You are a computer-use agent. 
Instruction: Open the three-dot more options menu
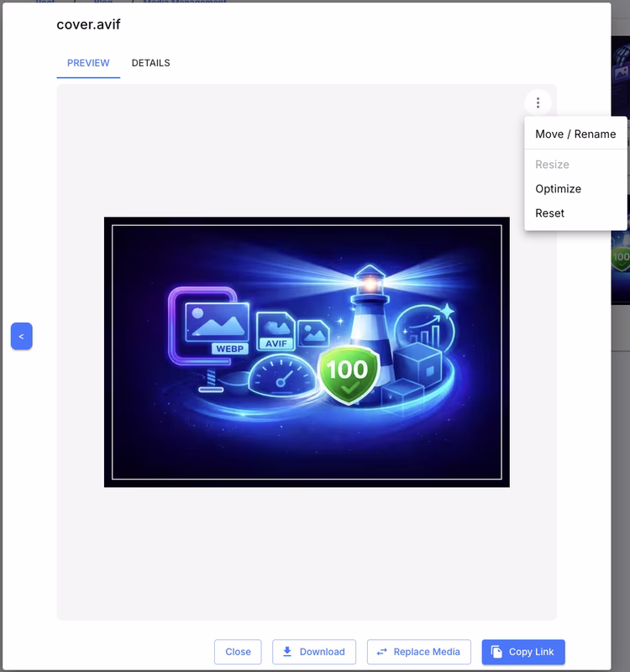click(538, 102)
